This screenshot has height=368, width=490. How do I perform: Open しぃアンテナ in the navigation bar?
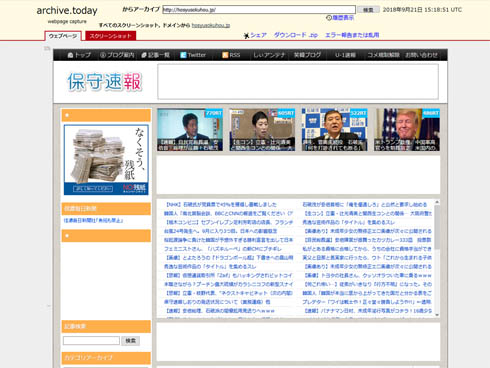click(x=269, y=55)
